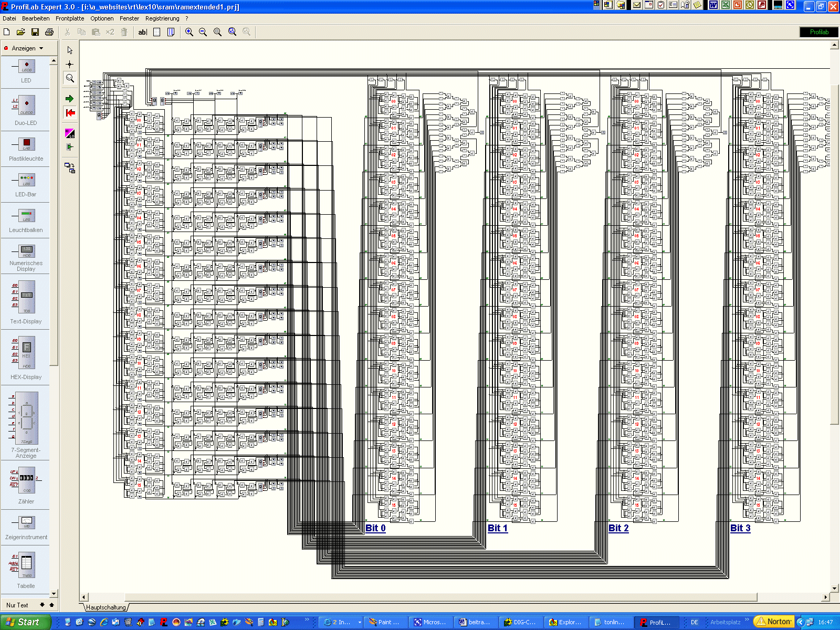This screenshot has height=630, width=840.
Task: Pick the Duo-LED component
Action: [26, 110]
